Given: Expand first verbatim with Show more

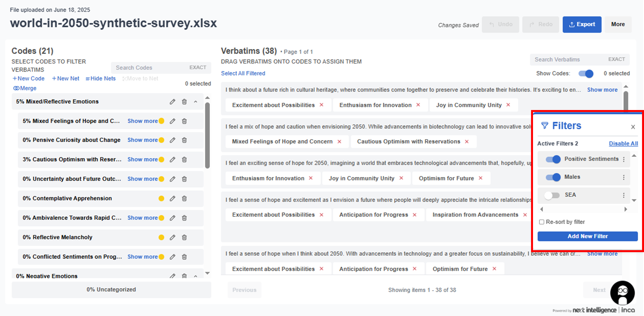Looking at the screenshot, I should pos(602,90).
